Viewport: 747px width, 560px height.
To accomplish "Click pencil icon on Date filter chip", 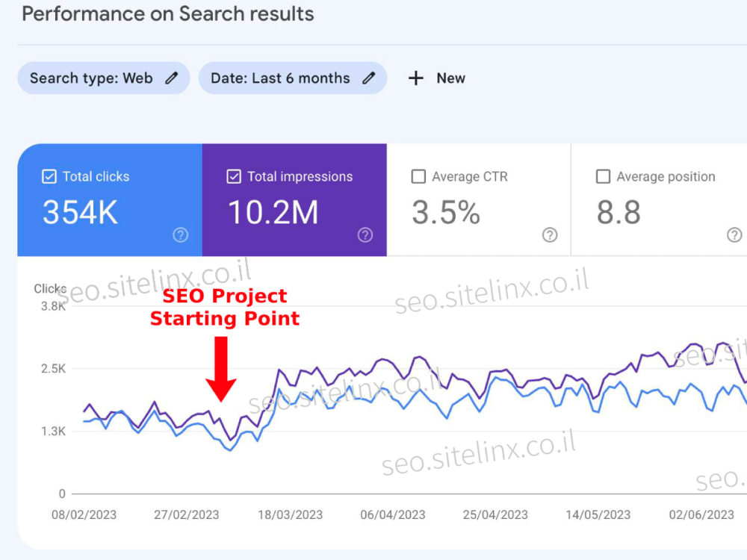I will tap(368, 78).
